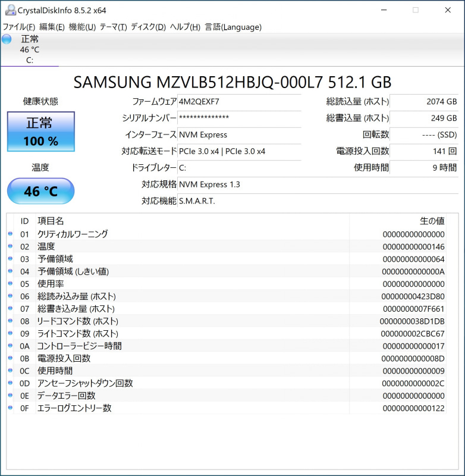Select the 03 予備領域 attribute row
Image resolution: width=465 pixels, height=476 pixels.
tap(227, 259)
